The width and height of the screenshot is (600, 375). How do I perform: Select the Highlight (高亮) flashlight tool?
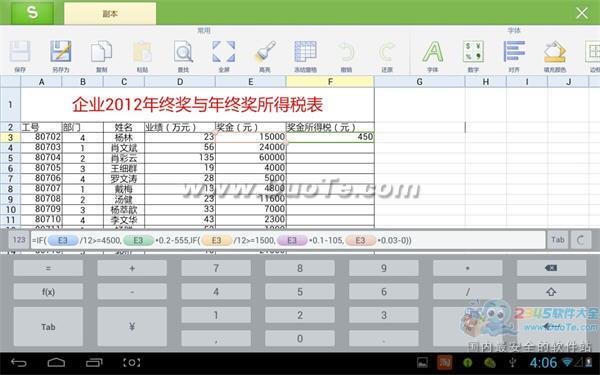265,52
